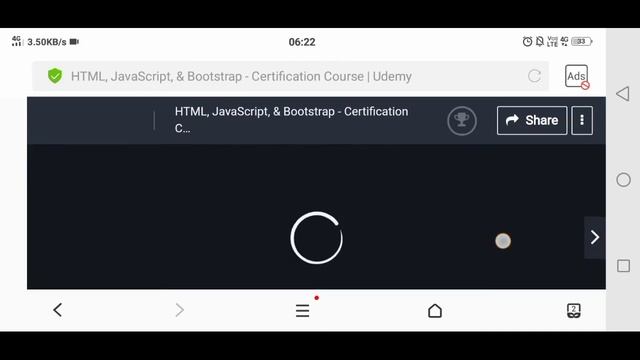Tap the alarm clock status icon

pos(527,41)
